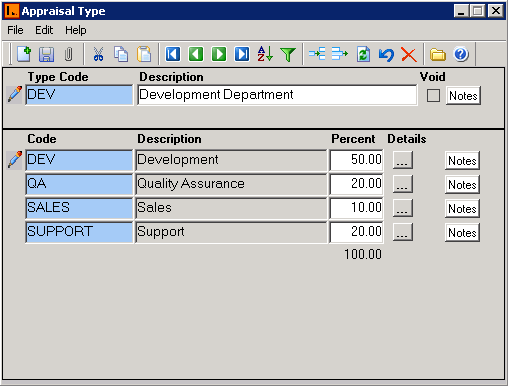
Task: Click the pencil icon beside Type Code
Action: (x=15, y=94)
